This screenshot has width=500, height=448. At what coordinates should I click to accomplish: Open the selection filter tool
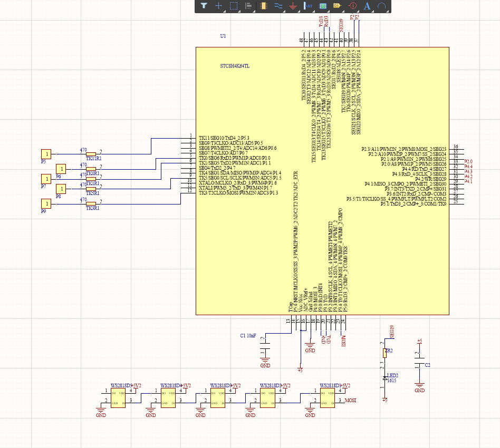pos(204,6)
